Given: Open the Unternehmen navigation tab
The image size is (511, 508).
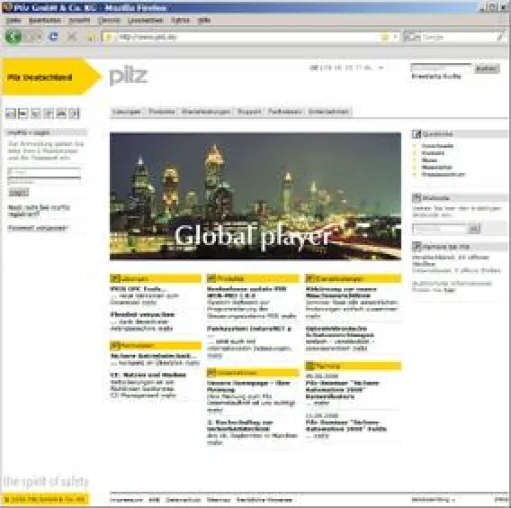Looking at the screenshot, I should [x=329, y=112].
